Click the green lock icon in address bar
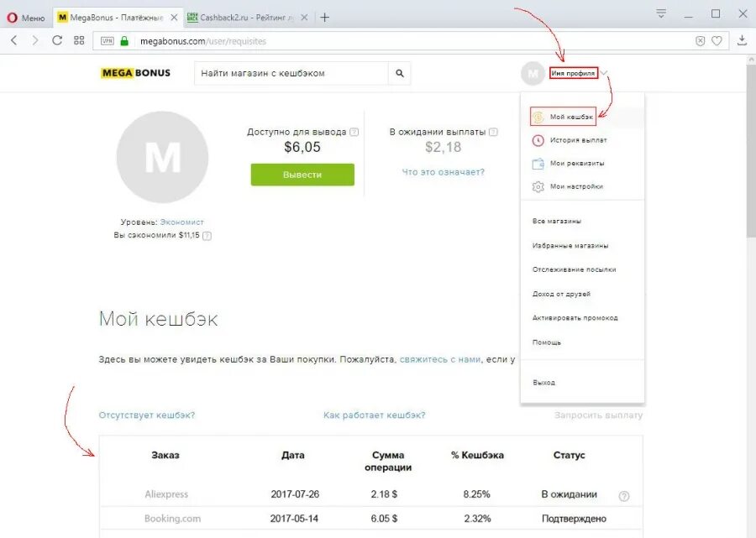Screen dimensions: 756x538 tap(123, 39)
